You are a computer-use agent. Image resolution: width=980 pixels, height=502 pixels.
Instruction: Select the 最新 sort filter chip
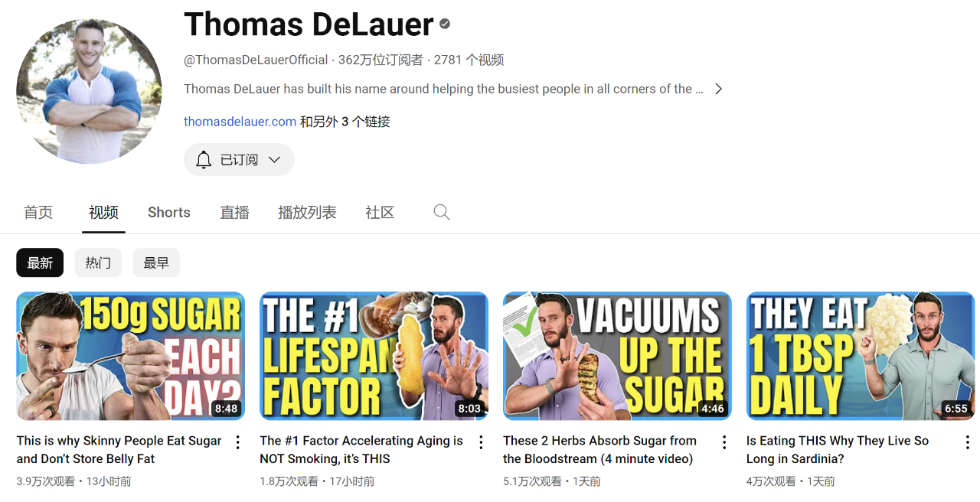[x=40, y=262]
